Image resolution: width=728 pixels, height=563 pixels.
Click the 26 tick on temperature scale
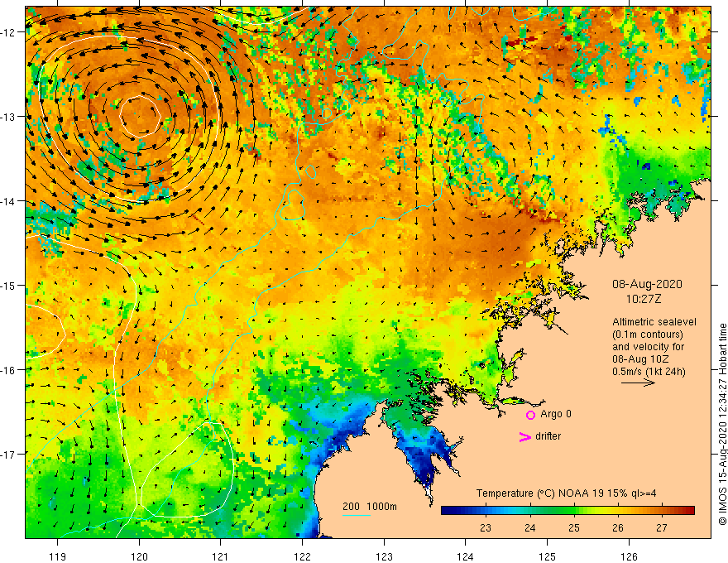[617, 528]
